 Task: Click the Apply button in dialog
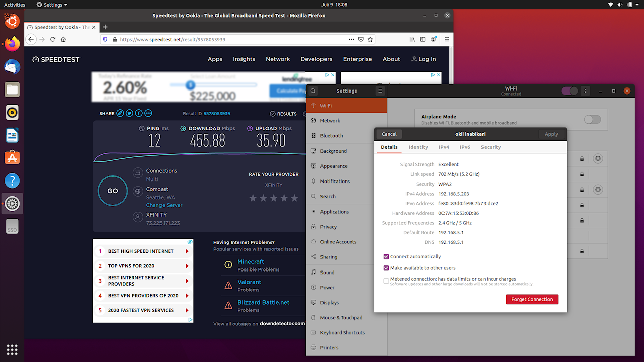tap(551, 134)
